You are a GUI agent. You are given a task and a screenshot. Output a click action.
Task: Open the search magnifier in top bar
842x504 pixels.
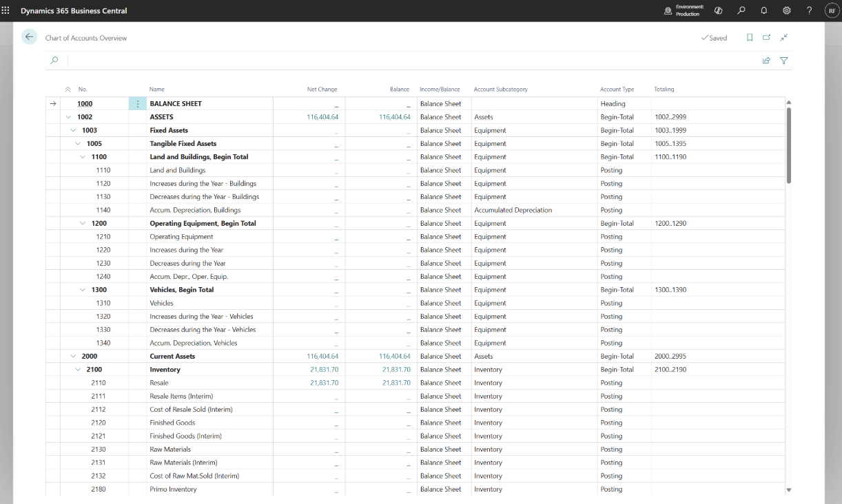(741, 10)
